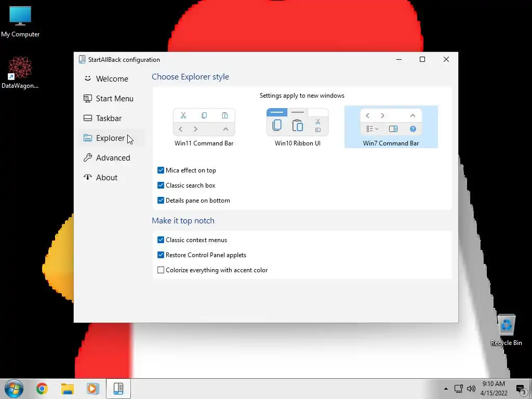Select the DataWagon desktop shortcut
The image size is (532, 399).
(x=20, y=73)
